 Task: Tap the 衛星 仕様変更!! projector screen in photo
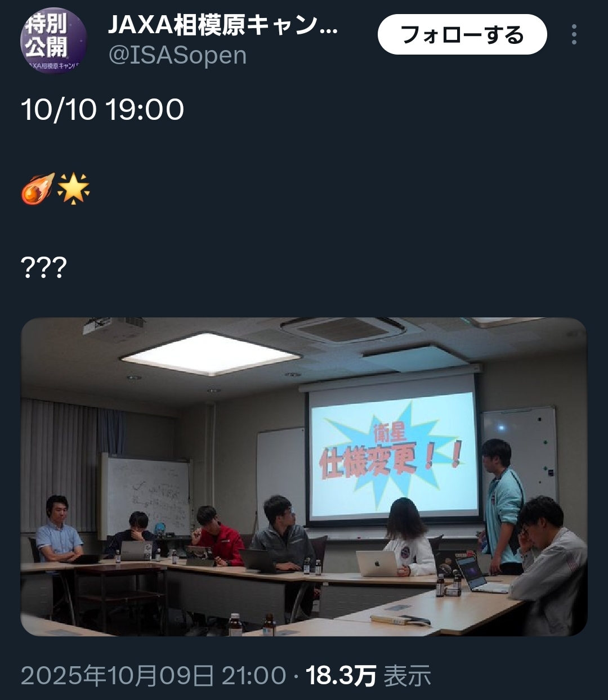pos(392,454)
